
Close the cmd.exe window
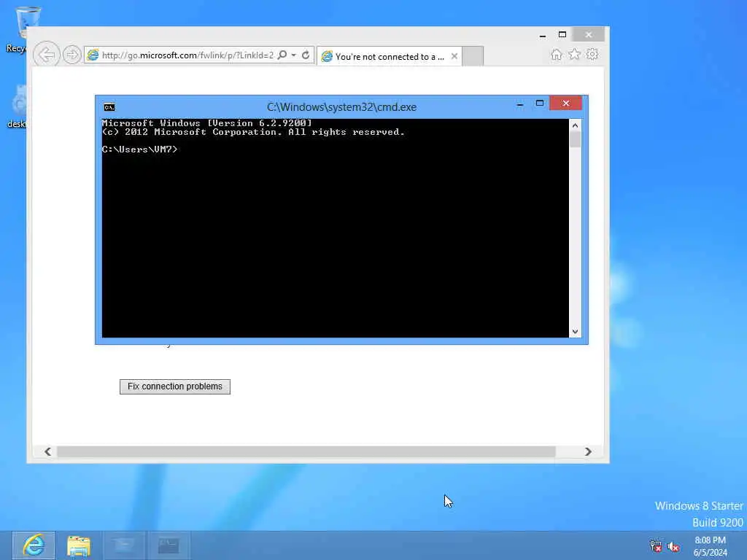click(x=565, y=103)
